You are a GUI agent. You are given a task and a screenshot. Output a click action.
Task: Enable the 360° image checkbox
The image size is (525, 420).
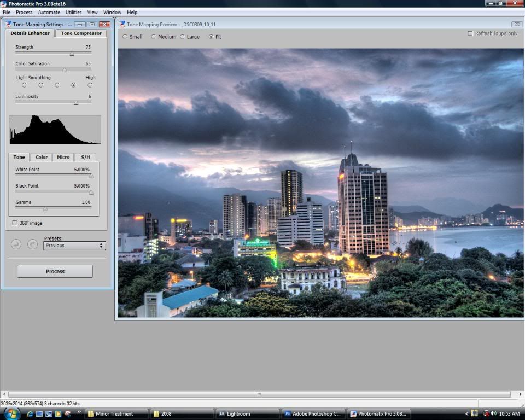15,223
